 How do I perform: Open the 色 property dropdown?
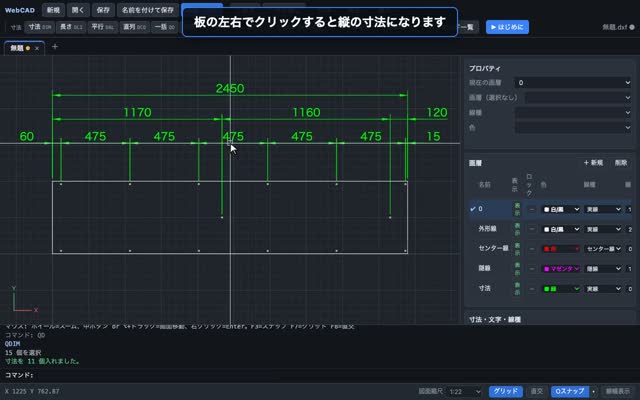[573, 128]
